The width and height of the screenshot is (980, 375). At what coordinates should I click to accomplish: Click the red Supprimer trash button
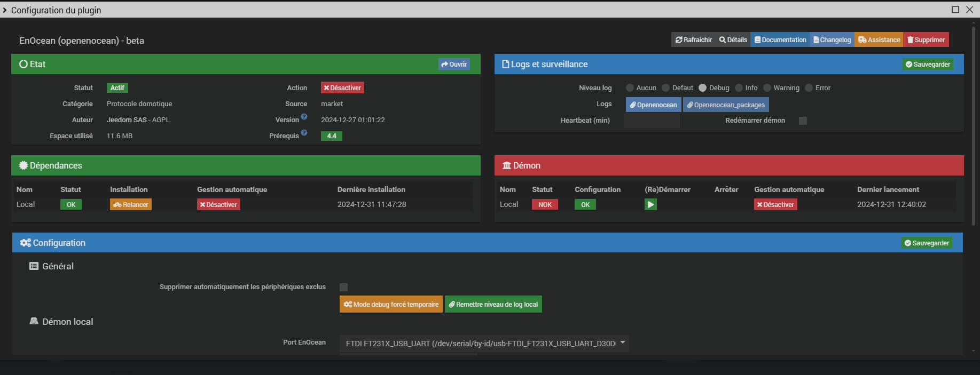(x=926, y=40)
